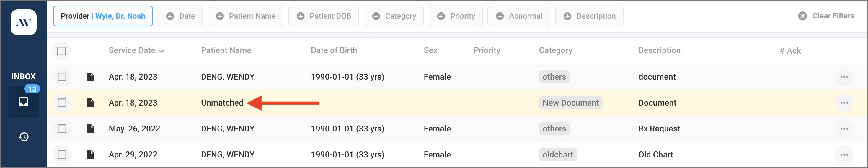868x168 pixels.
Task: Add a Patient Name filter
Action: click(x=245, y=16)
